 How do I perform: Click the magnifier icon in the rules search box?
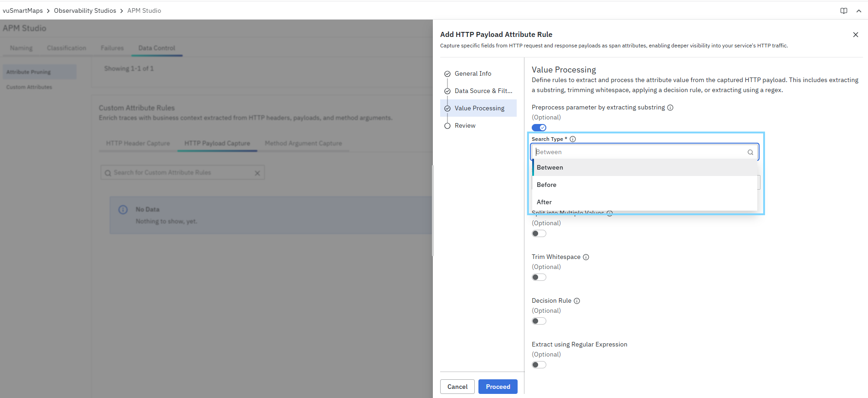point(108,173)
